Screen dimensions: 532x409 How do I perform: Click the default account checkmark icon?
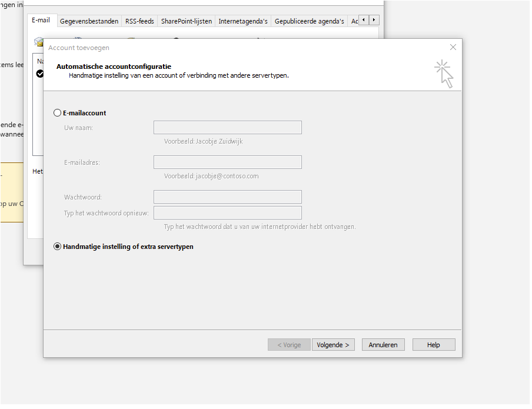click(x=40, y=74)
